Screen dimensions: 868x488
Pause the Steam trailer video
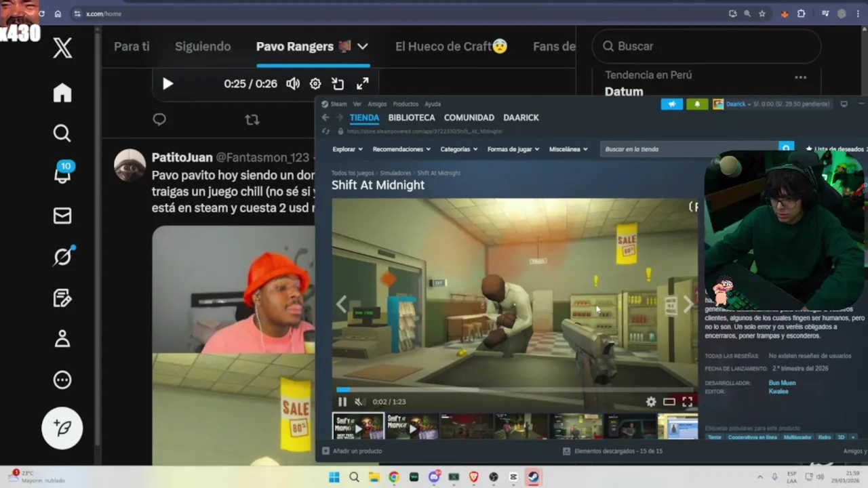tap(342, 402)
